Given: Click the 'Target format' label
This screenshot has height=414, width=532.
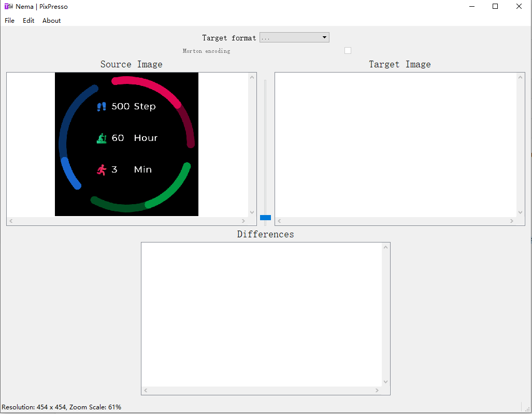Looking at the screenshot, I should (229, 38).
